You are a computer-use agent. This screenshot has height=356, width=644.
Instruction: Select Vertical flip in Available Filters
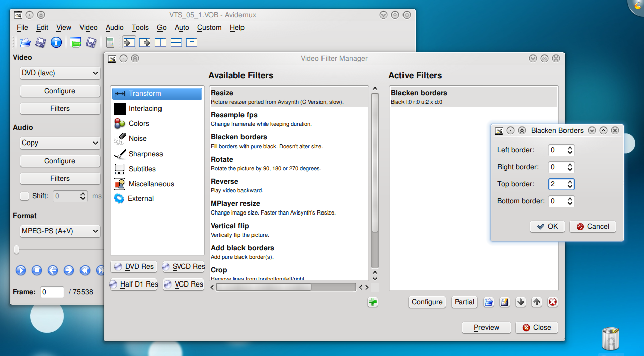[290, 230]
